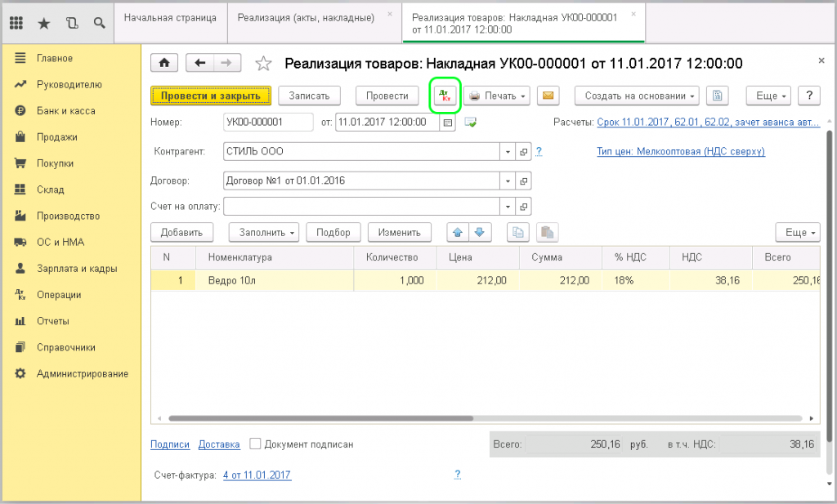Viewport: 837px width, 504px height.
Task: Toggle the Документ подписан checkbox
Action: click(x=255, y=444)
